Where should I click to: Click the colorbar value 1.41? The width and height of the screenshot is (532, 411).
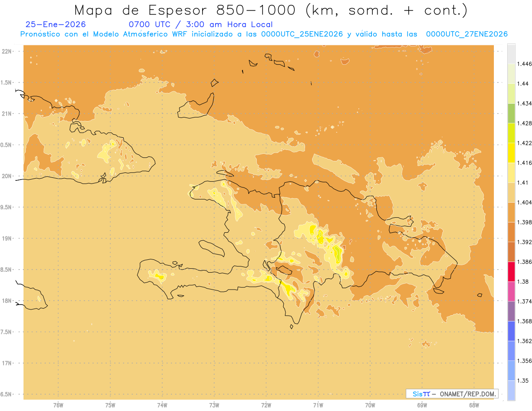coord(524,183)
